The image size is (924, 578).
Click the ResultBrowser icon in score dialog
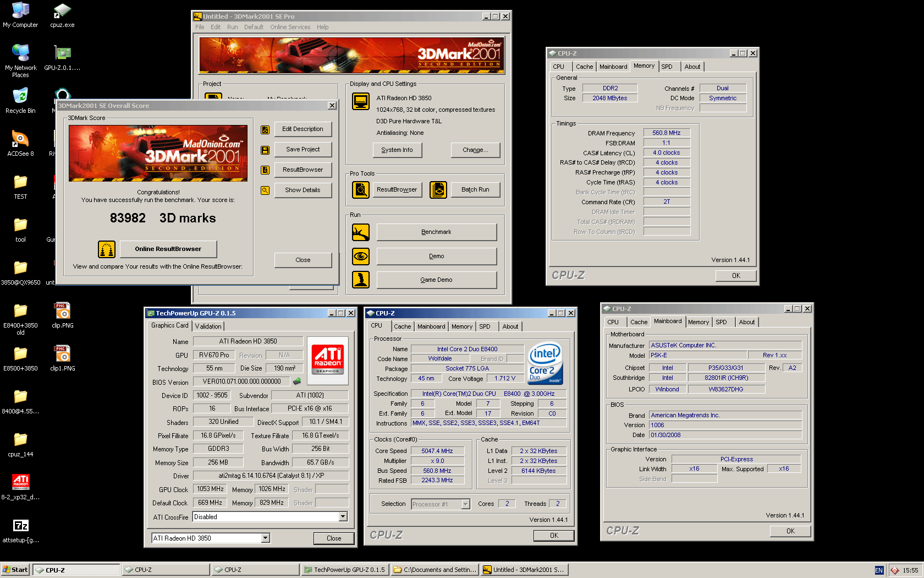click(x=265, y=170)
